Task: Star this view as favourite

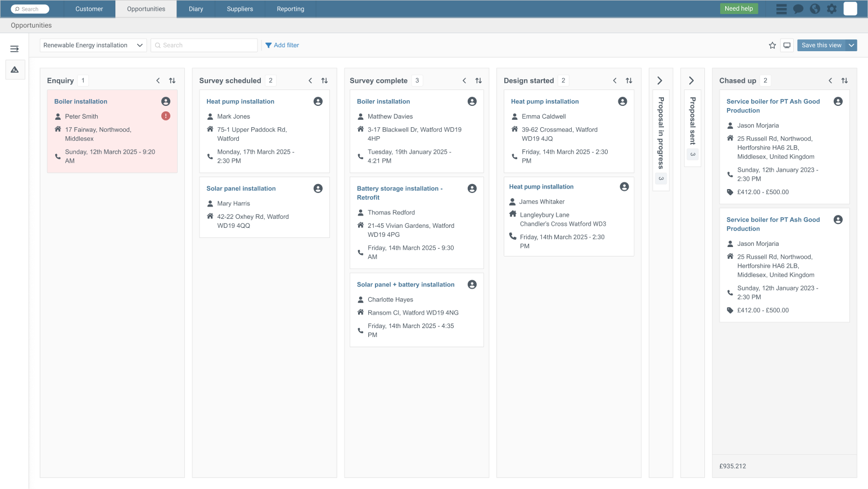Action: pos(772,46)
